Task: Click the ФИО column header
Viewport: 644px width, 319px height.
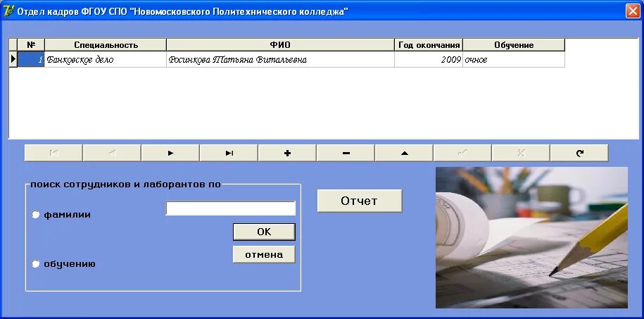Action: [x=281, y=45]
